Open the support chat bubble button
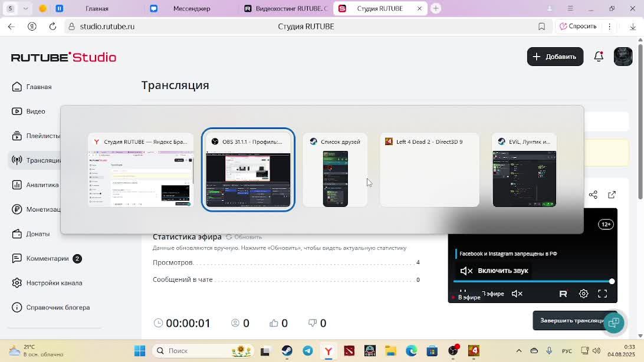The width and height of the screenshot is (644, 362). [613, 322]
